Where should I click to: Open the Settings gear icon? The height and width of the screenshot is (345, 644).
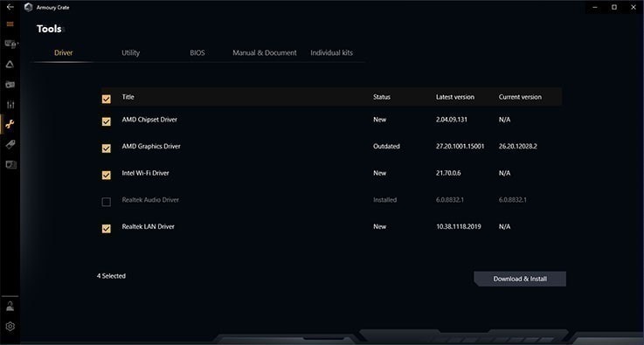10,327
